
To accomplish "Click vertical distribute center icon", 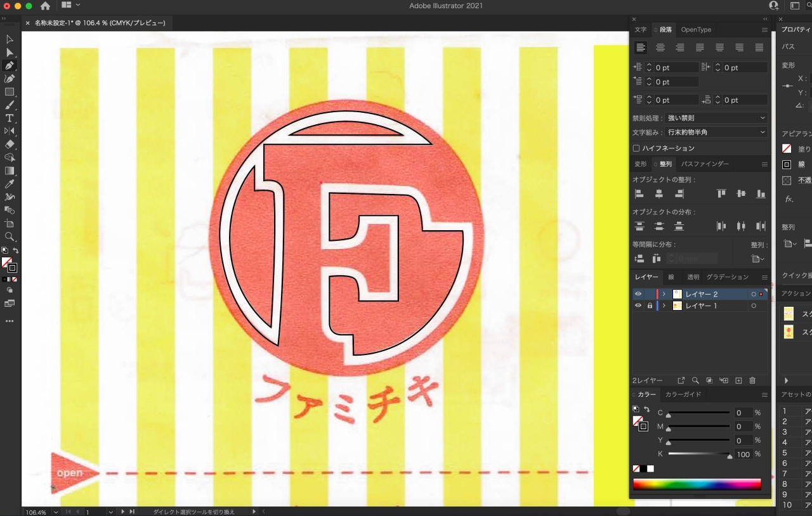I will [659, 226].
